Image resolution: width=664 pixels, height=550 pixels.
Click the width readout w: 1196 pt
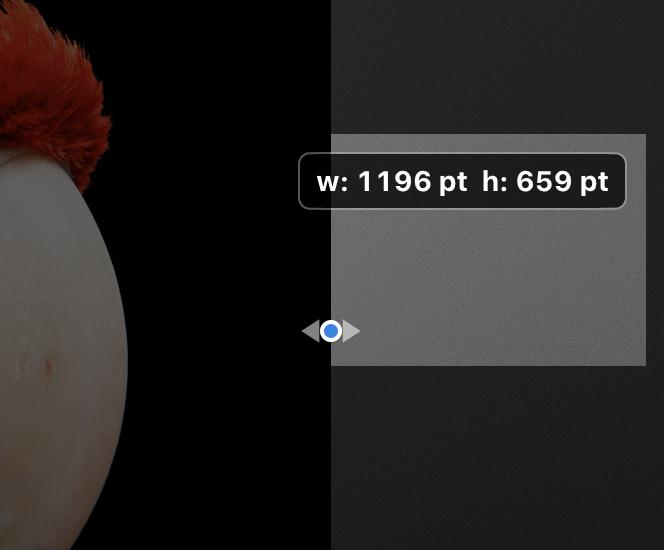point(392,182)
